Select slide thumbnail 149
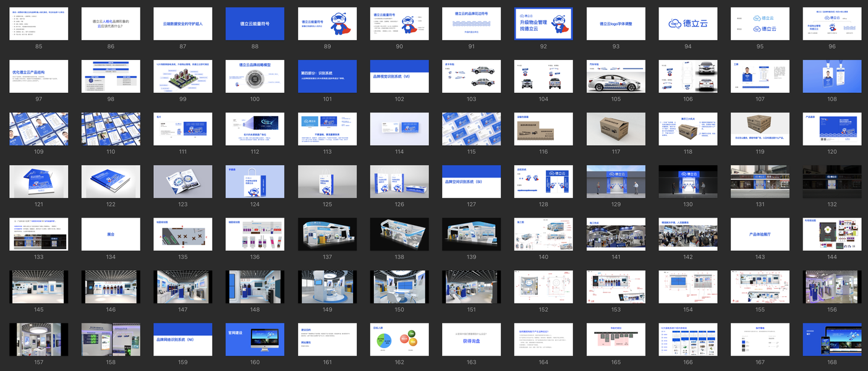This screenshot has height=371, width=868. [327, 287]
